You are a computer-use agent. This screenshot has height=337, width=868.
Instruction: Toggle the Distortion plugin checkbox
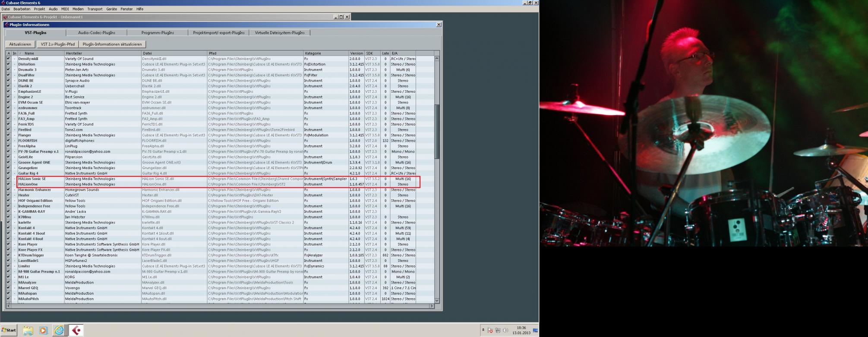click(x=8, y=64)
